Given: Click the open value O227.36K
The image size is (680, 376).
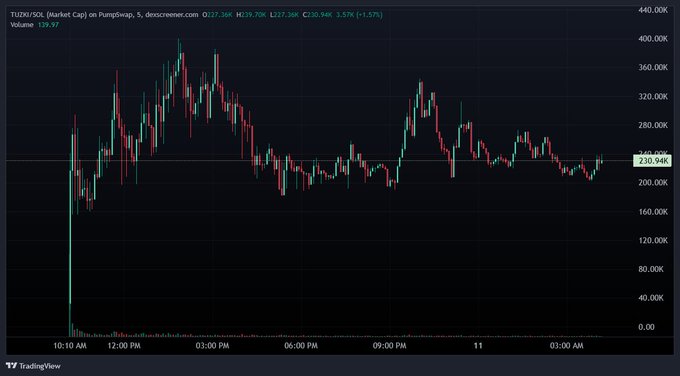Looking at the screenshot, I should [x=217, y=15].
